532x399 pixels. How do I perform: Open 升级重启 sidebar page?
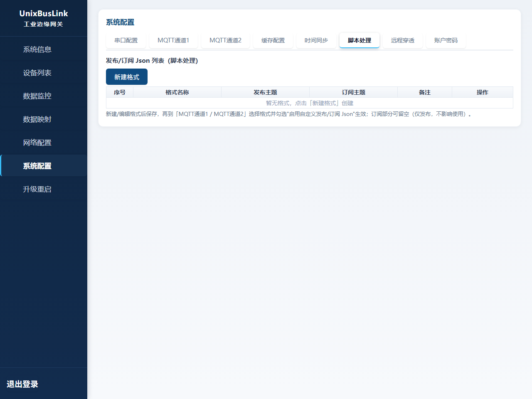click(x=44, y=189)
